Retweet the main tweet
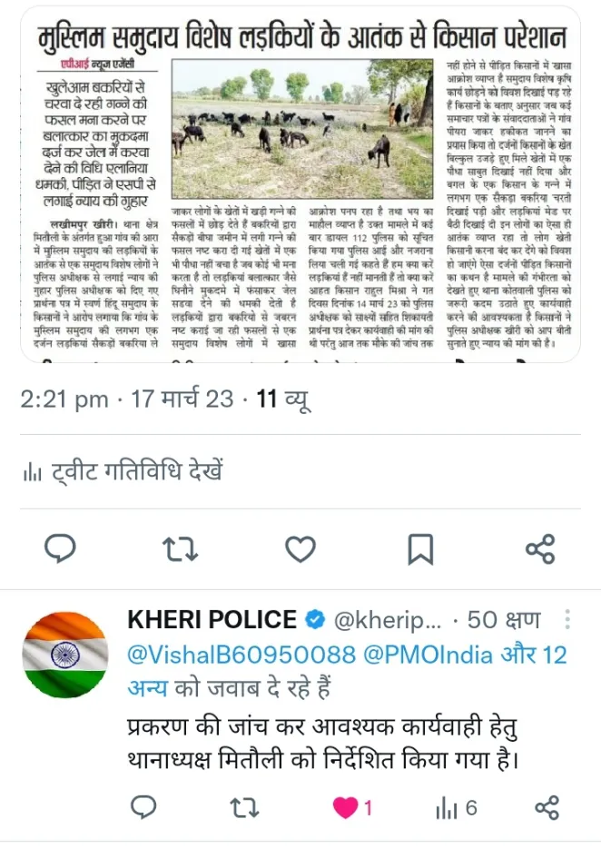 [181, 548]
